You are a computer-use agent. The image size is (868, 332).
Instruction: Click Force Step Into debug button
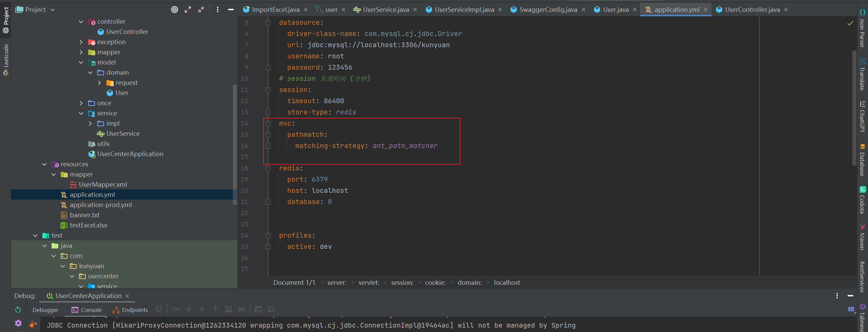click(x=202, y=309)
